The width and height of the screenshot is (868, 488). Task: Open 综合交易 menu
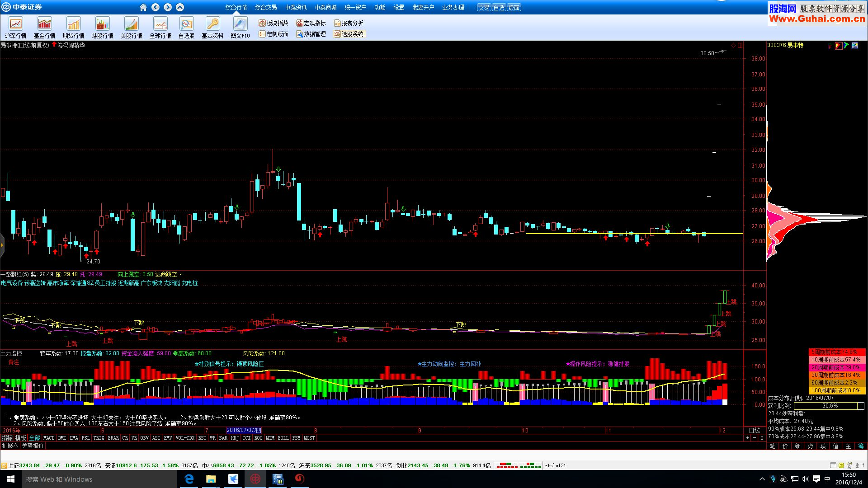pos(266,7)
